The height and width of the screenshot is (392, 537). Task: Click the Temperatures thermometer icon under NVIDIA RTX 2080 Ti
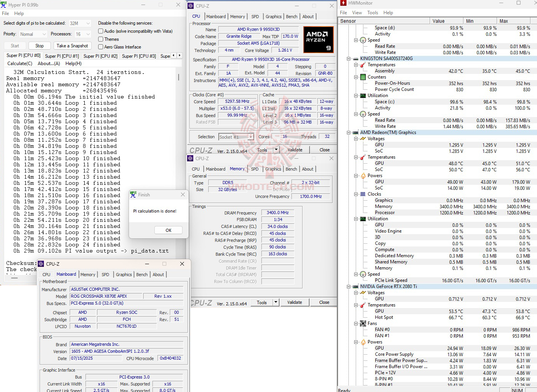click(362, 305)
